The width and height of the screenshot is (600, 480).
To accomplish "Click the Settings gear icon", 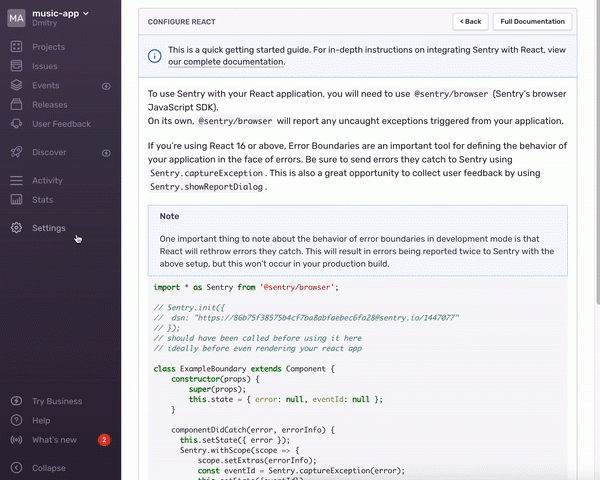I will pos(16,228).
